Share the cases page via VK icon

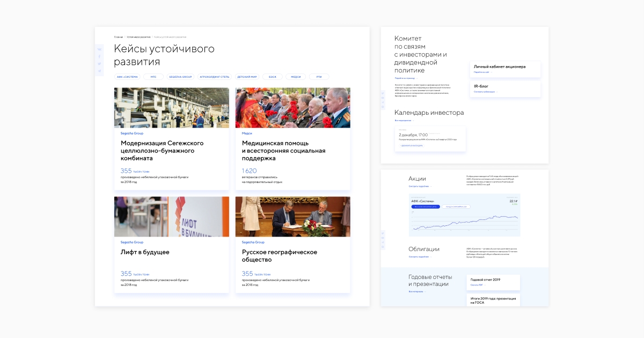point(99,49)
